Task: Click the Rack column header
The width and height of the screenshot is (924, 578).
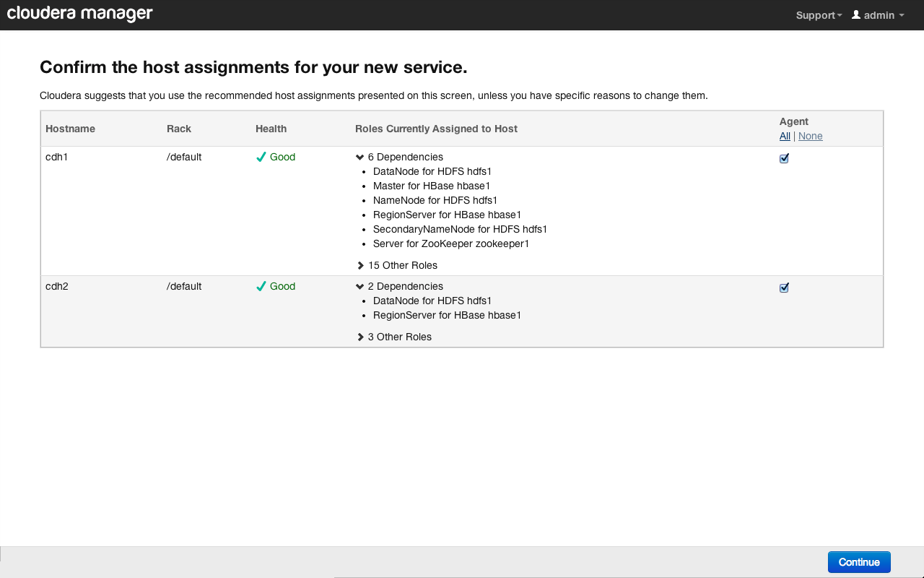Action: click(179, 129)
